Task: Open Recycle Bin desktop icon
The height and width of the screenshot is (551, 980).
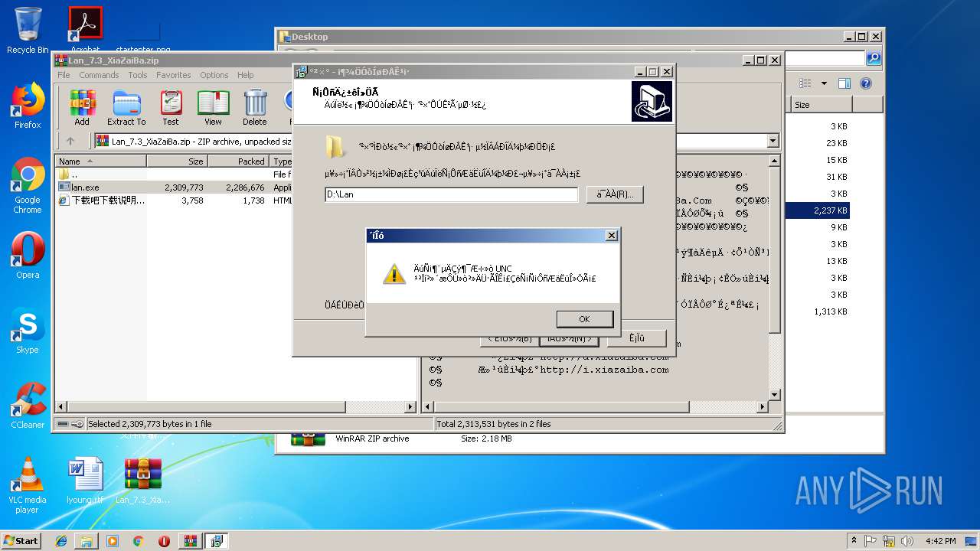Action: click(28, 31)
